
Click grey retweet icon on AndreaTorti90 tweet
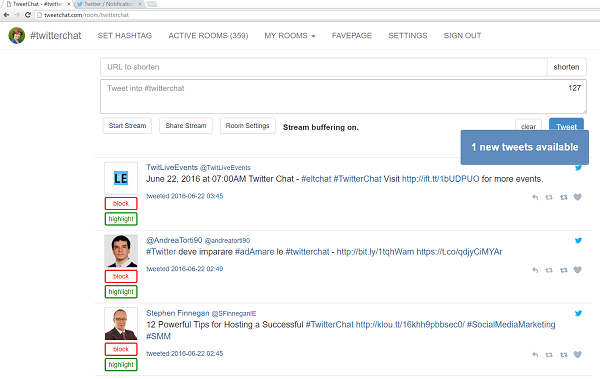[549, 270]
